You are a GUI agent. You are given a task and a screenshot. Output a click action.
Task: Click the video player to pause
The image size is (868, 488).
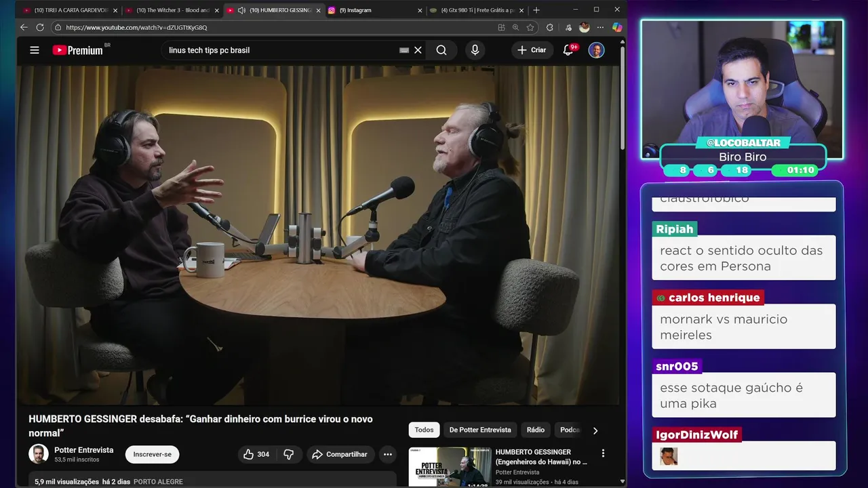coord(318,235)
